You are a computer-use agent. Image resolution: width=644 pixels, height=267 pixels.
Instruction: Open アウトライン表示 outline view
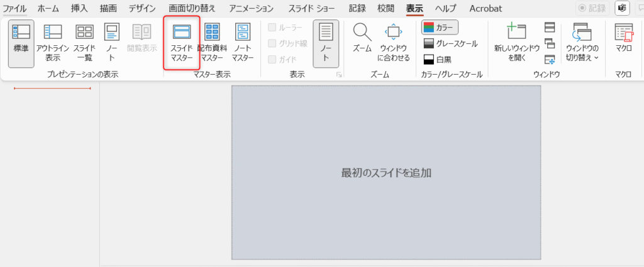[53, 43]
